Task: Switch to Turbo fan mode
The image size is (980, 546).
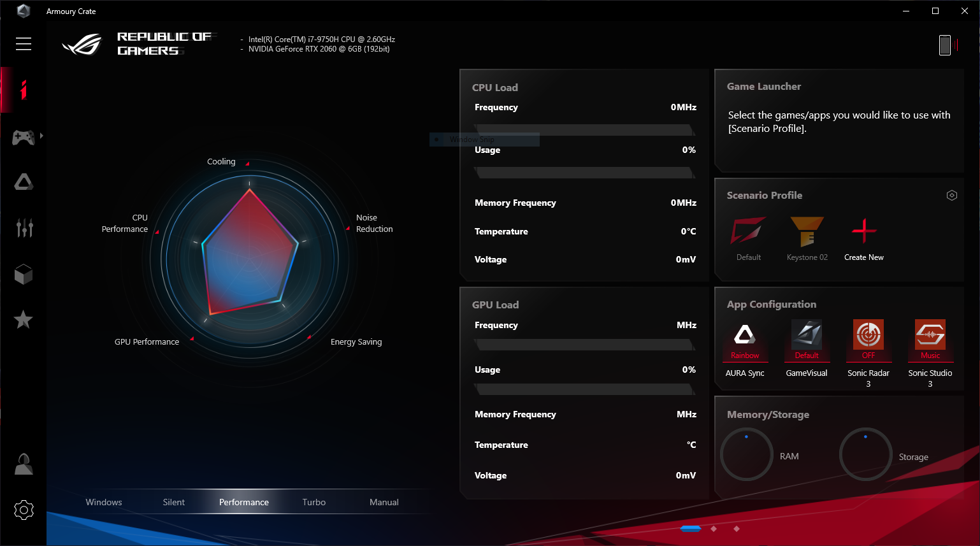Action: pyautogui.click(x=314, y=502)
